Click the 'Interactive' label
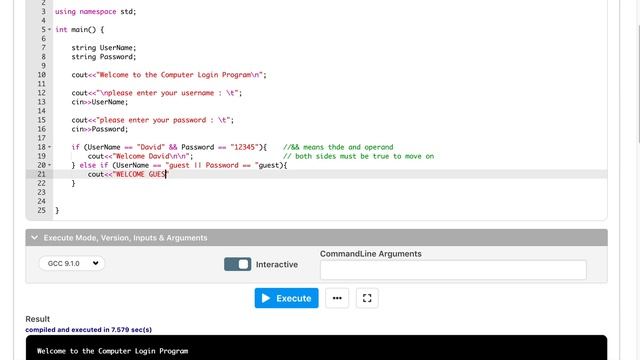640x360 pixels. coord(277,264)
